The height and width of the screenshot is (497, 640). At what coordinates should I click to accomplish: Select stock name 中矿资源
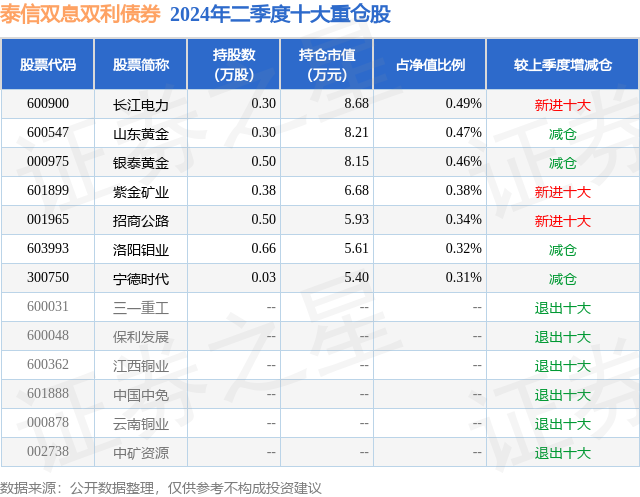(x=141, y=453)
